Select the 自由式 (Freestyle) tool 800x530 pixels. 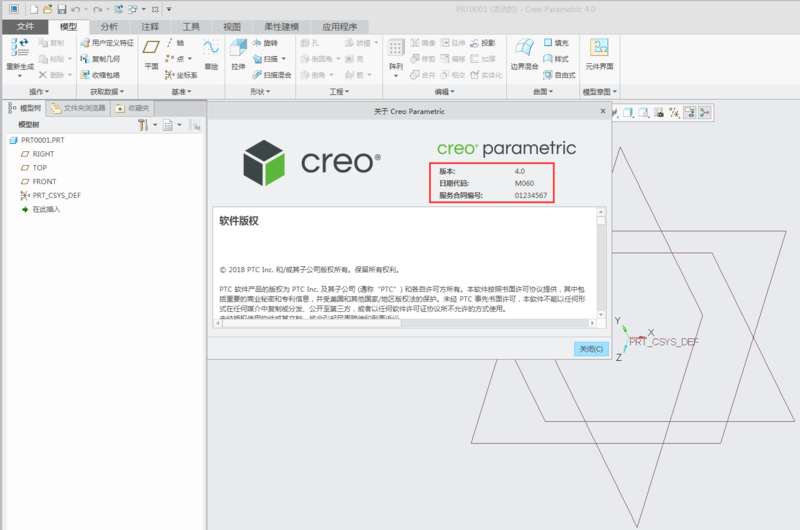559,75
